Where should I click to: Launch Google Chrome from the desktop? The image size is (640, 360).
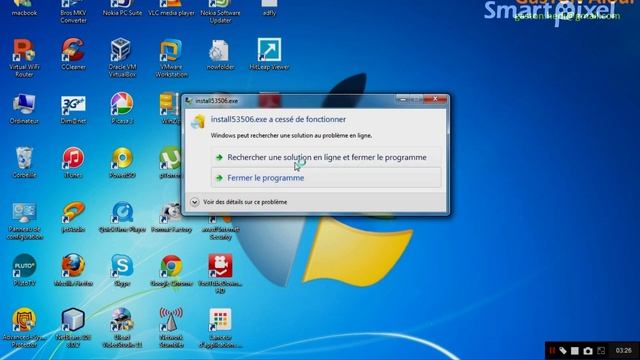171,270
